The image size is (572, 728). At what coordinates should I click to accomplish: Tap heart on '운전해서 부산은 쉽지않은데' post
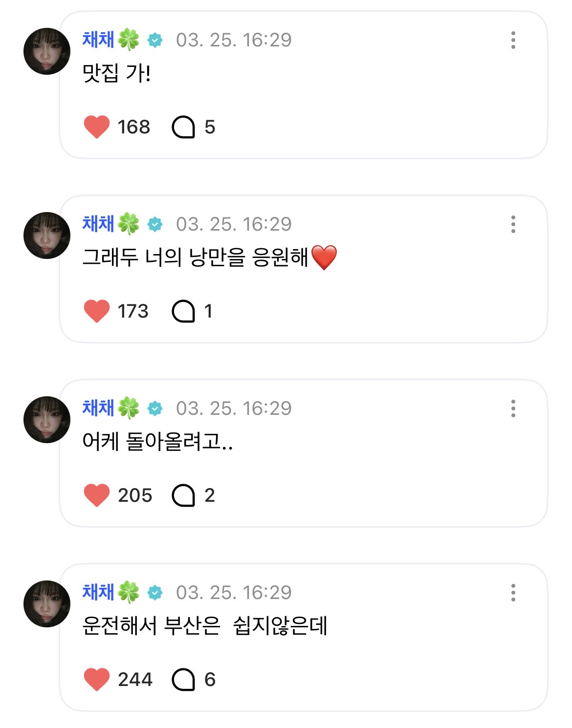96,680
